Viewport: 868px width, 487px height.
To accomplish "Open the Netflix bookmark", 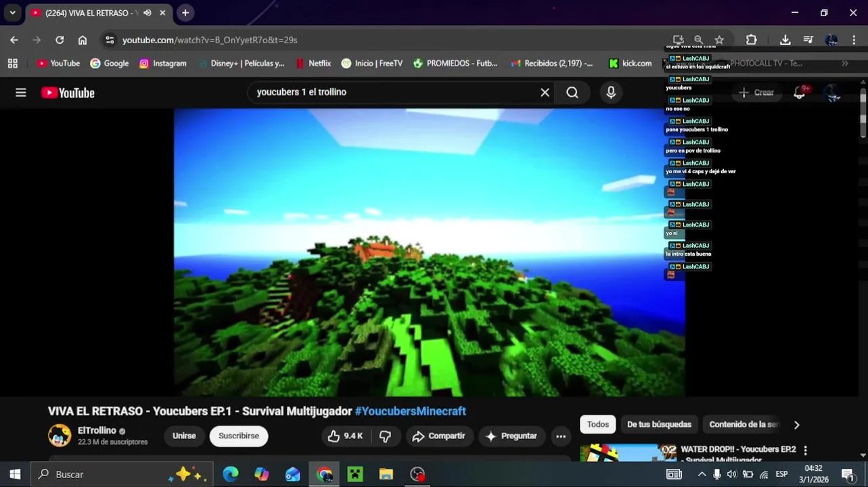I will coord(313,64).
